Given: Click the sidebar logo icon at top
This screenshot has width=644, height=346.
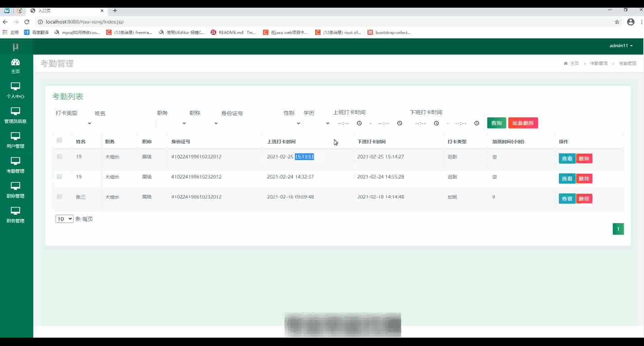Looking at the screenshot, I should coord(15,47).
